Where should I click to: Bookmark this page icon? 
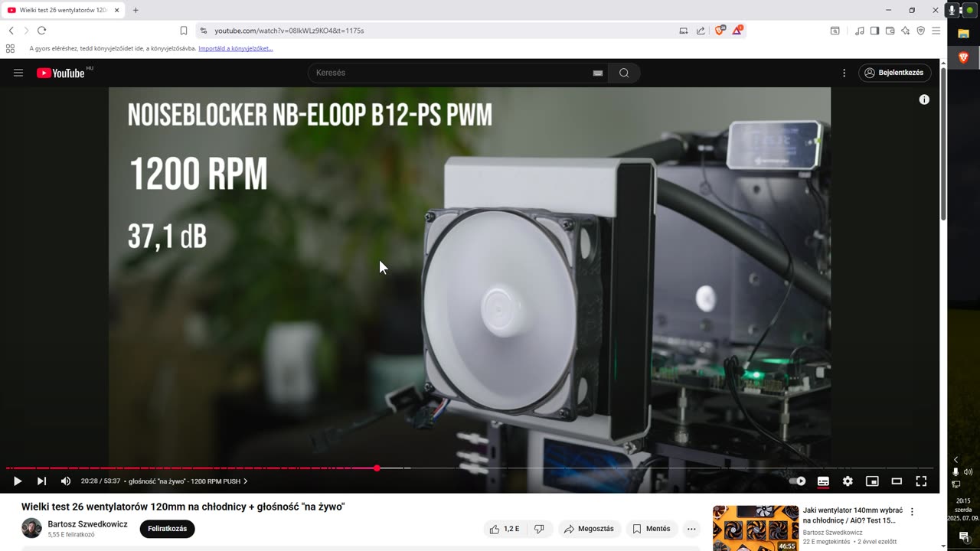point(184,31)
